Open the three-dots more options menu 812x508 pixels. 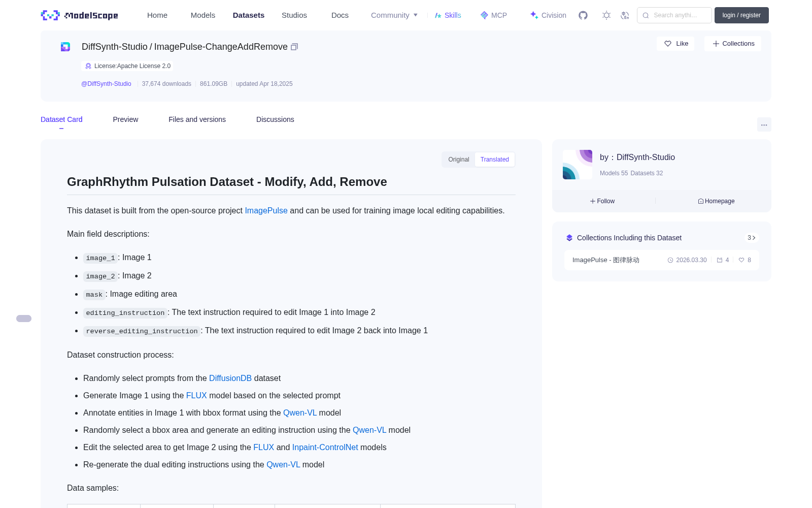click(764, 124)
